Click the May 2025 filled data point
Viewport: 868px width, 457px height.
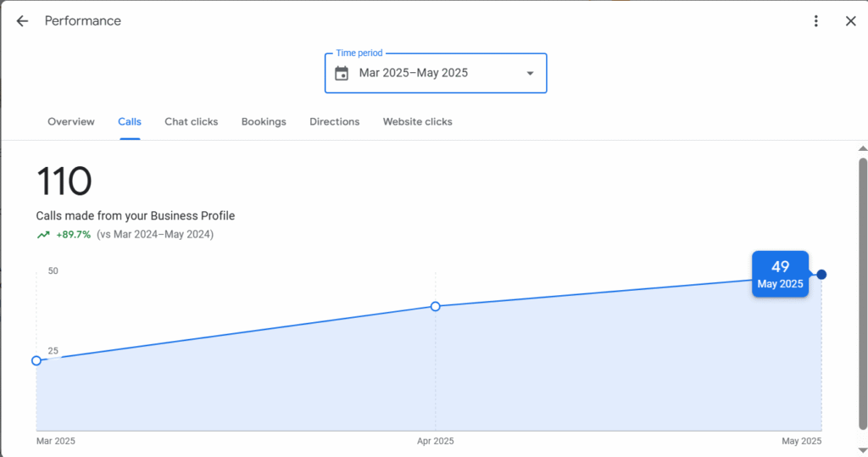tap(821, 274)
